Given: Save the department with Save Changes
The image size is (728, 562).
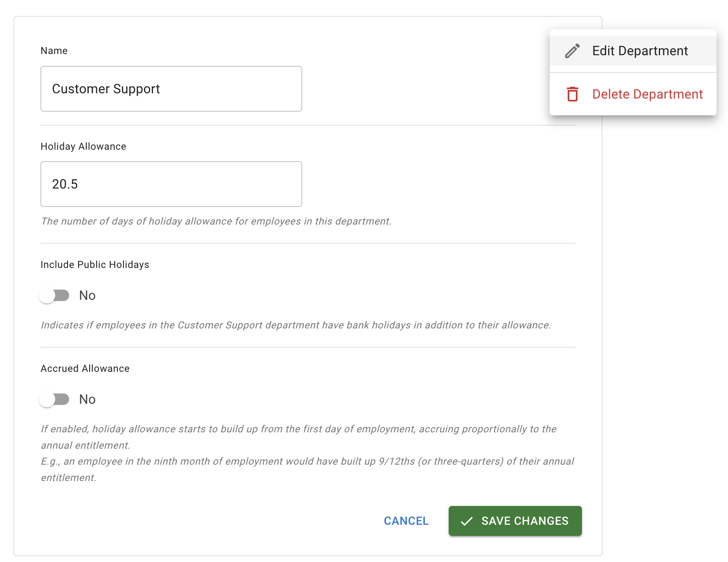Looking at the screenshot, I should click(515, 521).
